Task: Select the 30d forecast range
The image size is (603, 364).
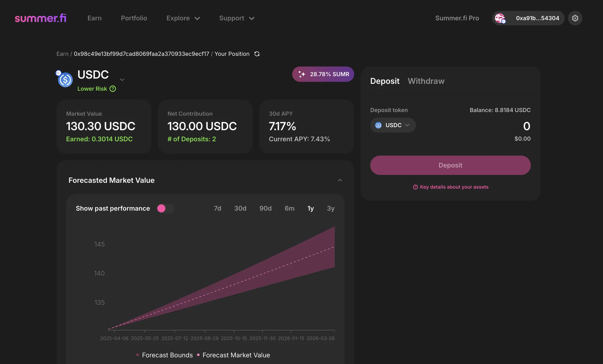Action: click(240, 208)
